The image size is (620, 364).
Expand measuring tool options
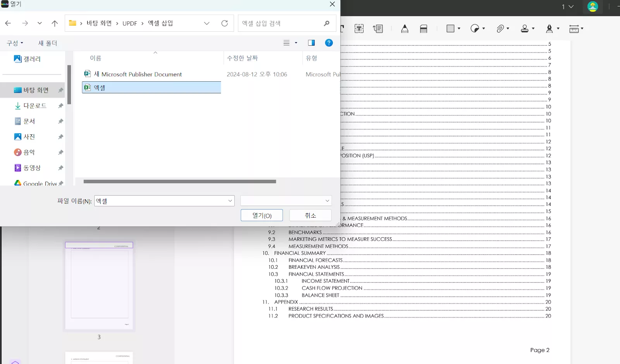[582, 28]
